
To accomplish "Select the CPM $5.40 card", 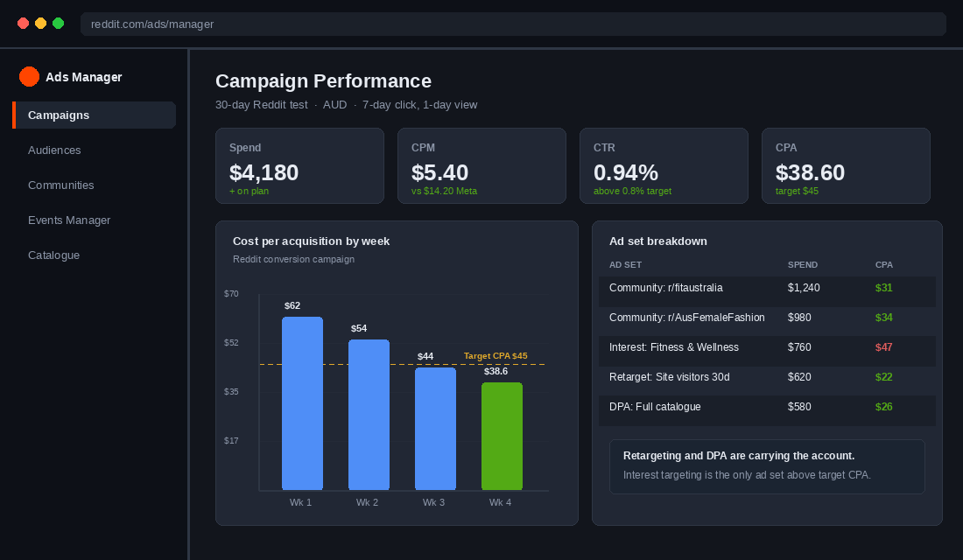I will [x=481, y=165].
